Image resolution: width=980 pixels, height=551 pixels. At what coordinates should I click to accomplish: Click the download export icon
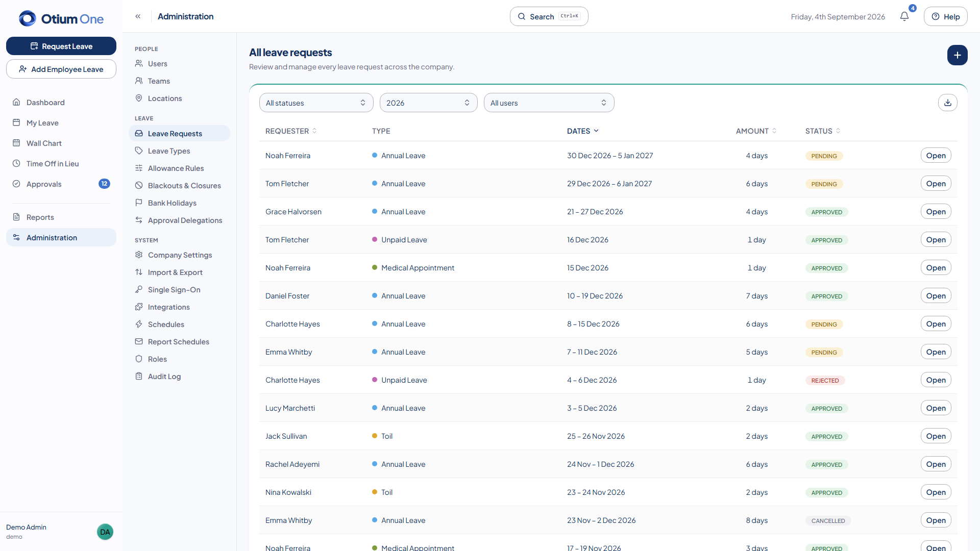pyautogui.click(x=948, y=103)
